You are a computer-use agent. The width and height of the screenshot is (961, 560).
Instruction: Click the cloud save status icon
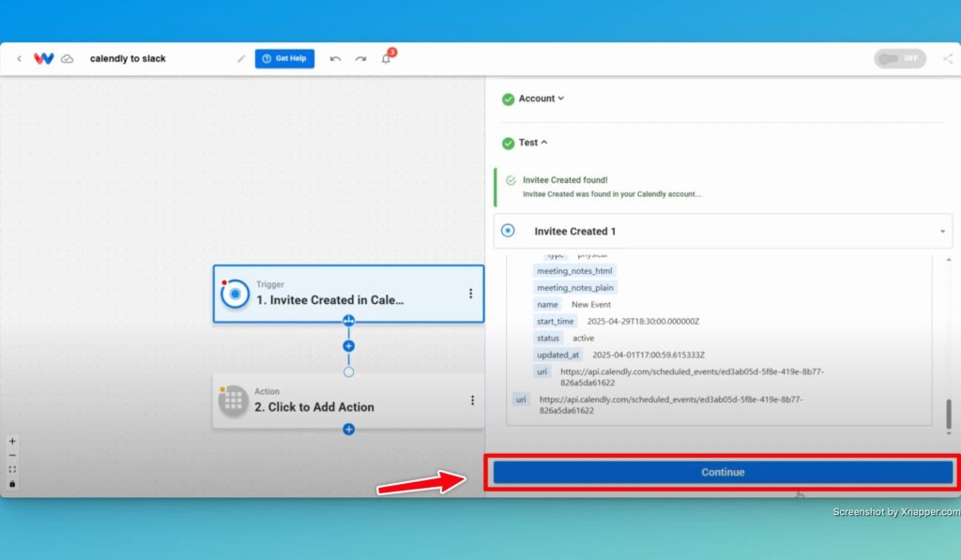click(x=68, y=59)
